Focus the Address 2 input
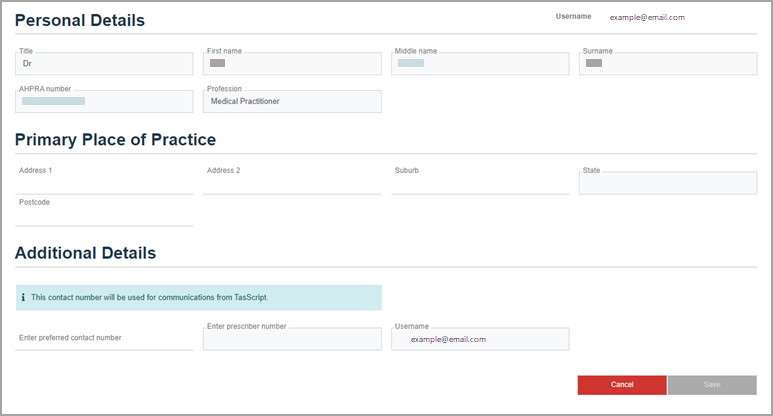Viewport: 773px width, 416px height. point(292,182)
